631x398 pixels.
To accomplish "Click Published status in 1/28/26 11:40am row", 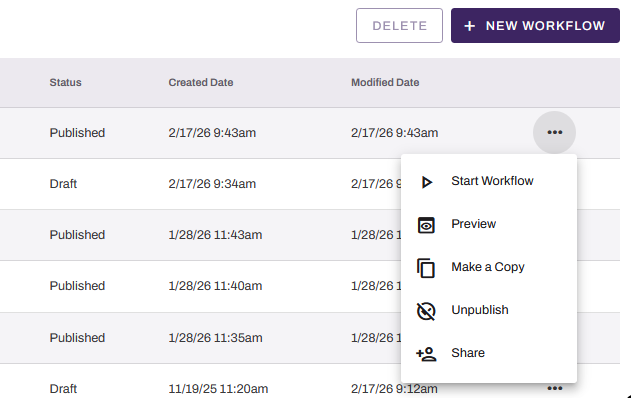I will [x=77, y=286].
